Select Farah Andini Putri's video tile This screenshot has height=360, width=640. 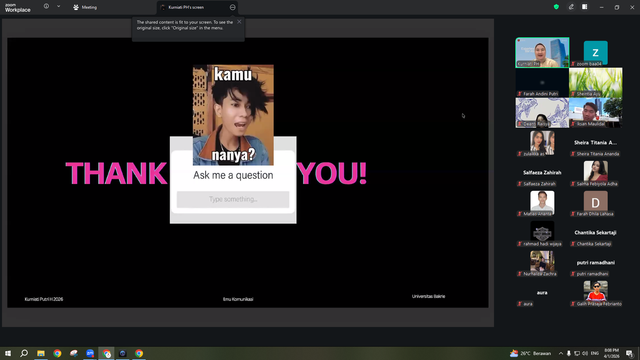(x=542, y=82)
